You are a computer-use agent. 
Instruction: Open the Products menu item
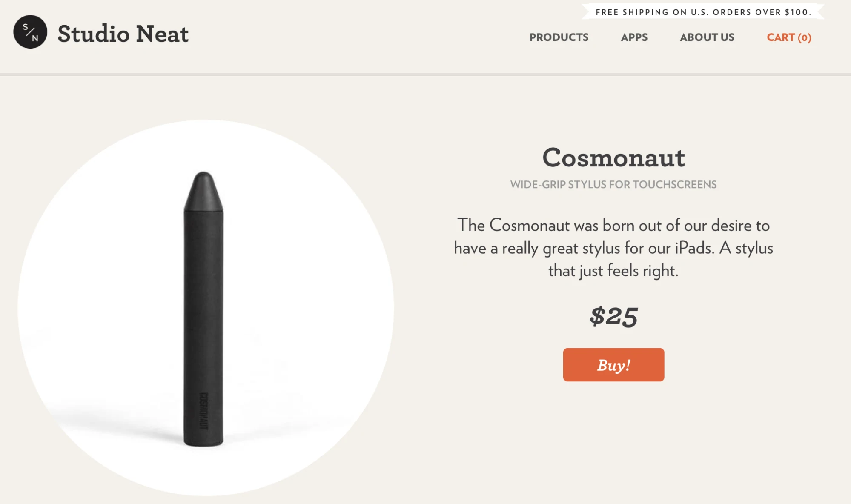pyautogui.click(x=559, y=37)
